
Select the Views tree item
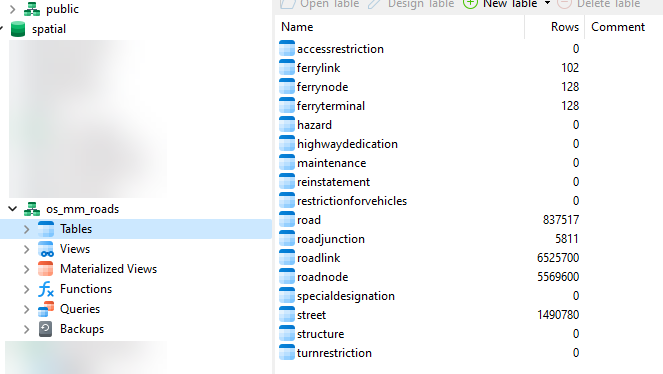tap(75, 249)
